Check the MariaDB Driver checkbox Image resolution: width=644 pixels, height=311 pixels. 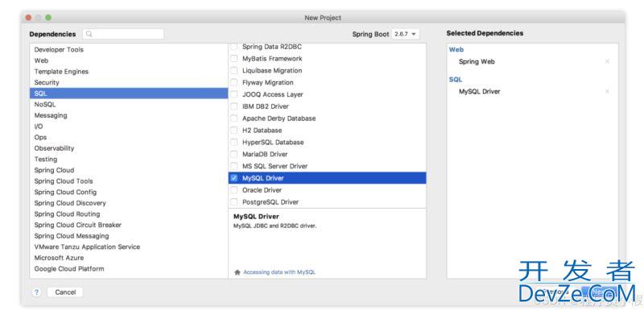point(233,154)
